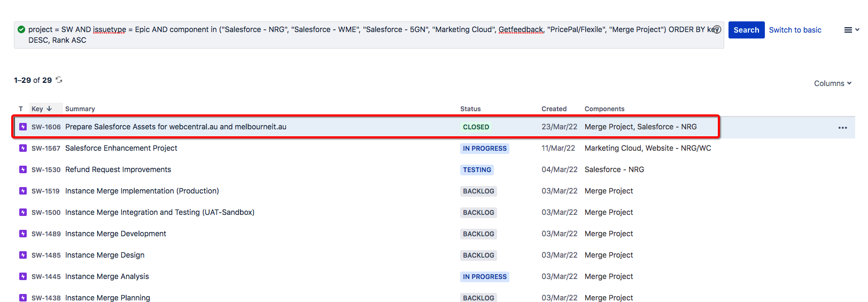Click the BACKLOG status badge on SW-1519

[x=478, y=191]
